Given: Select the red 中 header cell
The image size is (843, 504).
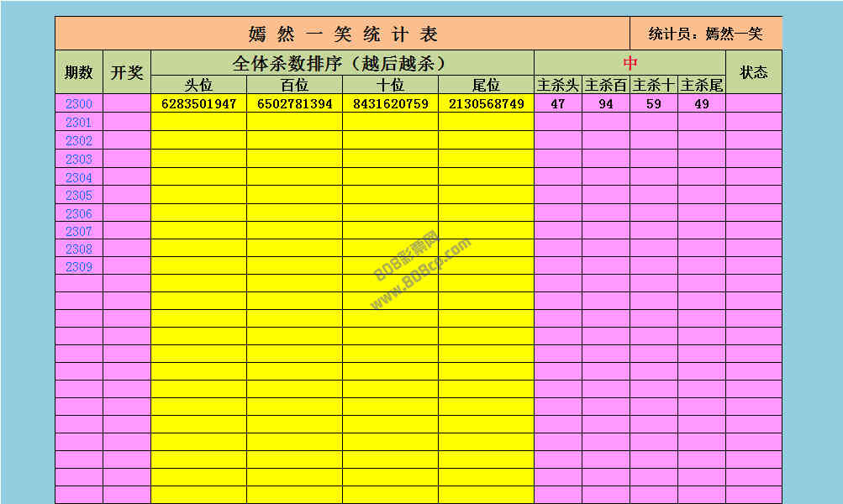Looking at the screenshot, I should [x=630, y=63].
